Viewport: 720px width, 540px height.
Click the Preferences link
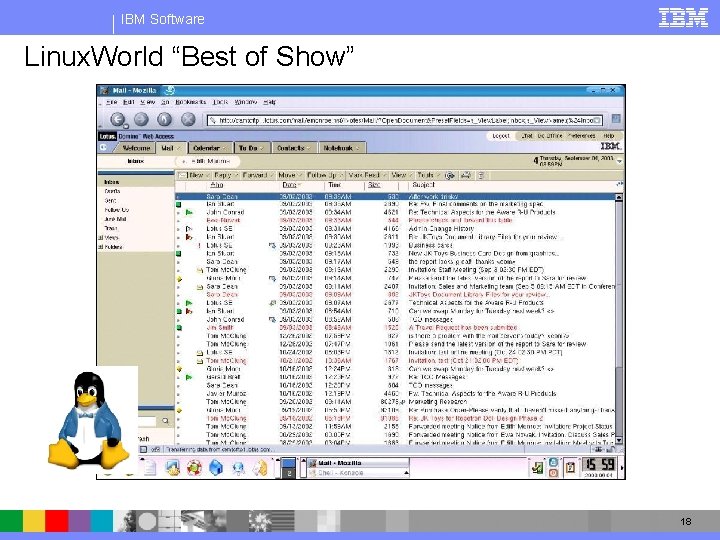tap(581, 136)
